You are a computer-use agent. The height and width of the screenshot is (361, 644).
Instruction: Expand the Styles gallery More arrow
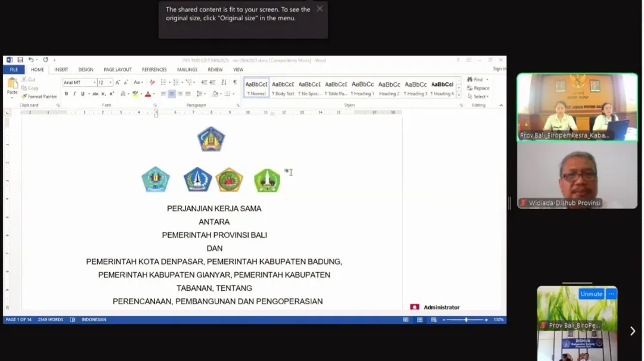click(459, 95)
